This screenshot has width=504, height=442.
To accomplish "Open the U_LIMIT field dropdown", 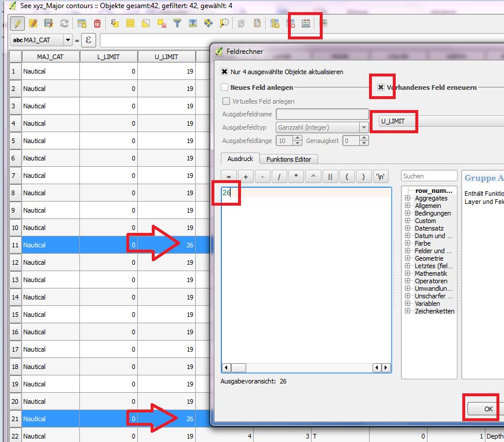I will pyautogui.click(x=440, y=121).
